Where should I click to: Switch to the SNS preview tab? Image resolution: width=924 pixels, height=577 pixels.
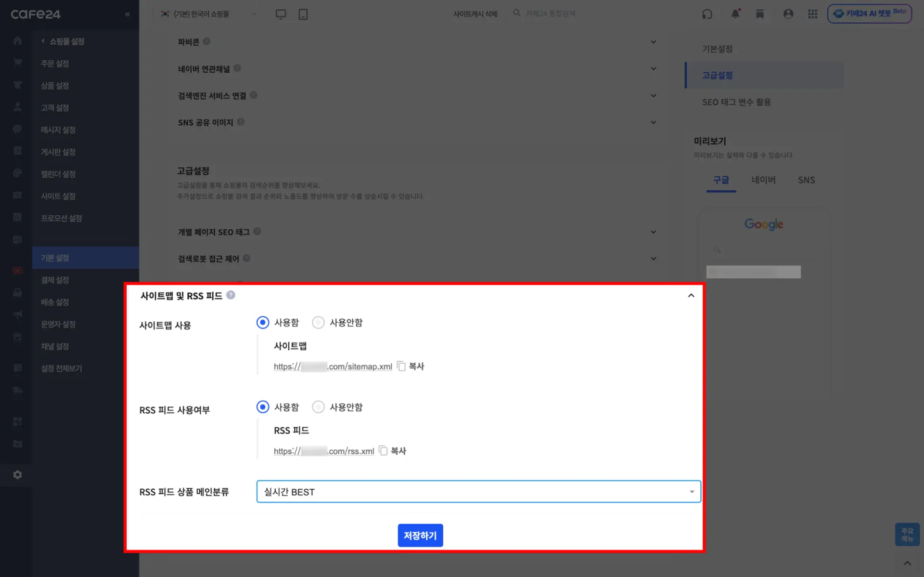click(807, 180)
